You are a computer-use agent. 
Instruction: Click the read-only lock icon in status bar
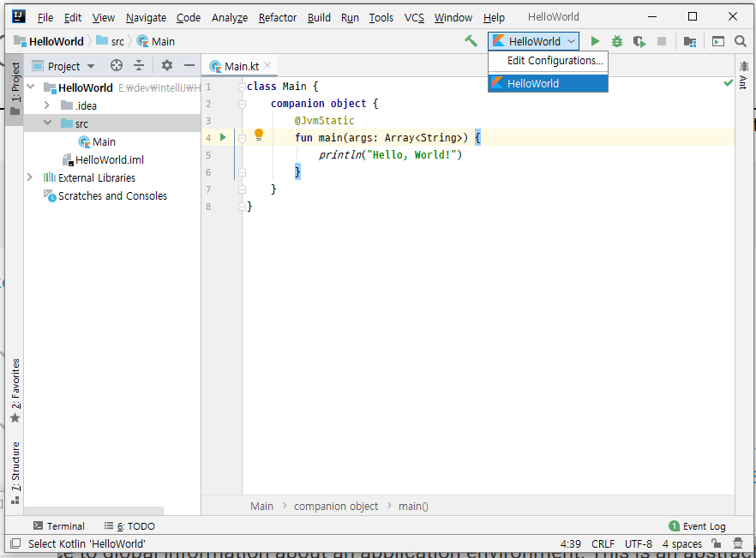click(717, 544)
